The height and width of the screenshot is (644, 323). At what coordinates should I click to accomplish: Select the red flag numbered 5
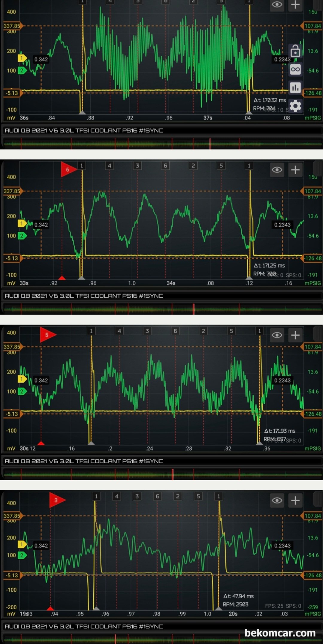click(48, 335)
